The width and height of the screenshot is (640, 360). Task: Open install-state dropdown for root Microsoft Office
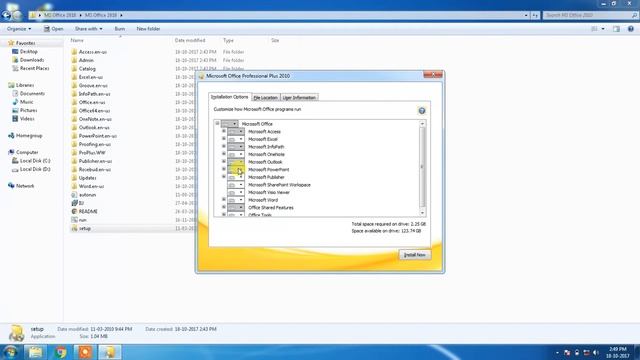[x=229, y=124]
